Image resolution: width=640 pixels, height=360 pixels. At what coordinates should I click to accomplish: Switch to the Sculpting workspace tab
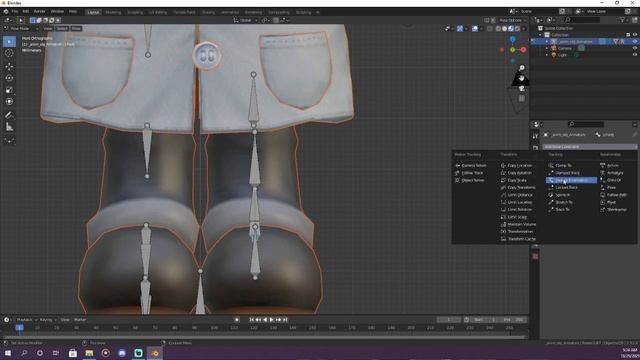135,12
